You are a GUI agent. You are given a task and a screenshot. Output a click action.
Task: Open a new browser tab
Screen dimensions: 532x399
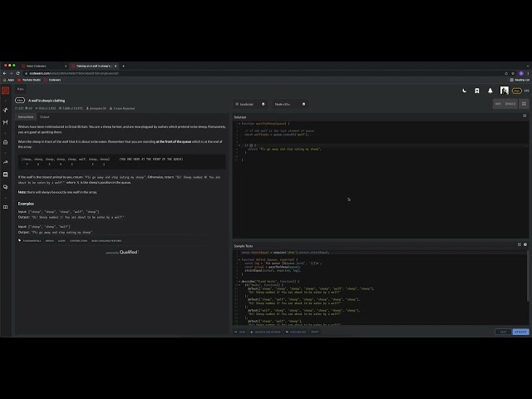tap(124, 66)
